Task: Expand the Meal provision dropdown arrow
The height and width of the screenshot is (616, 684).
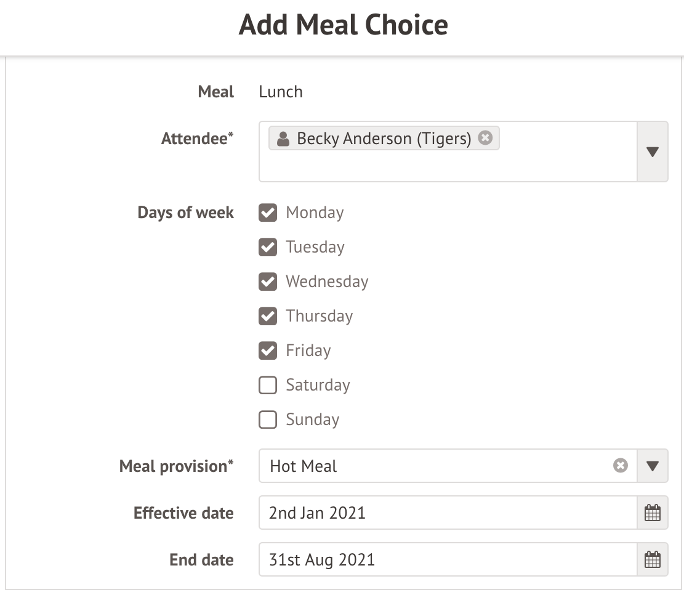Action: 653,466
